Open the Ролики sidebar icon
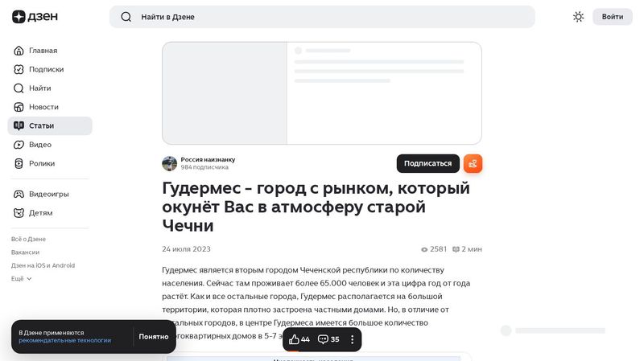This screenshot has width=644, height=361. click(19, 163)
